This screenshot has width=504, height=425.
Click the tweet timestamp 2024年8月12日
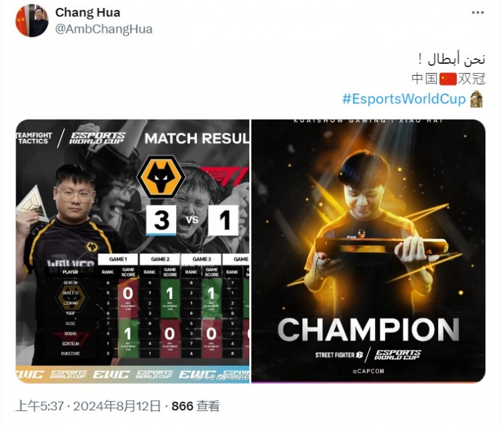point(117,406)
